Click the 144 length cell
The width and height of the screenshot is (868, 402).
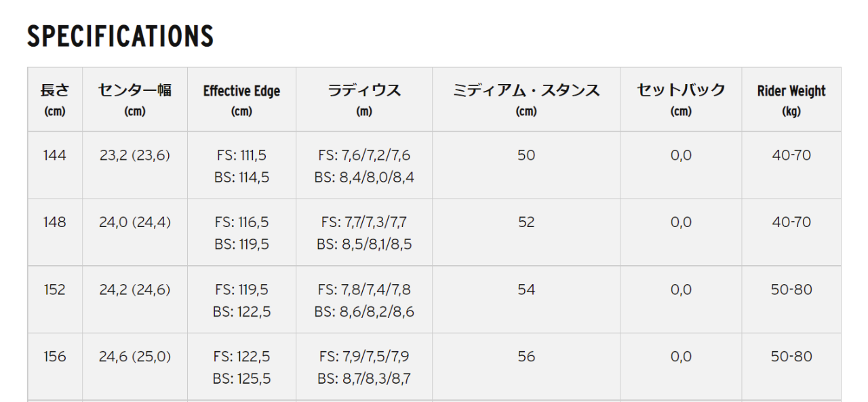[54, 155]
